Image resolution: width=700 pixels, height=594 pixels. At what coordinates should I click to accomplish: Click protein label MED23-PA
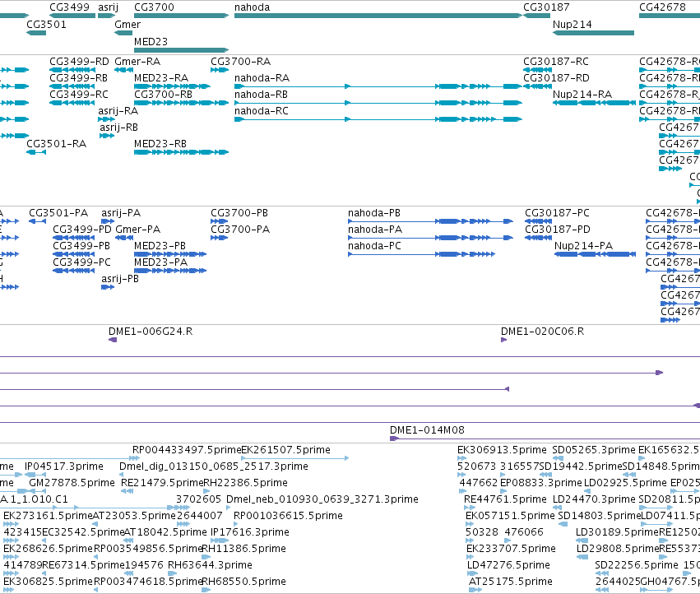click(x=160, y=262)
